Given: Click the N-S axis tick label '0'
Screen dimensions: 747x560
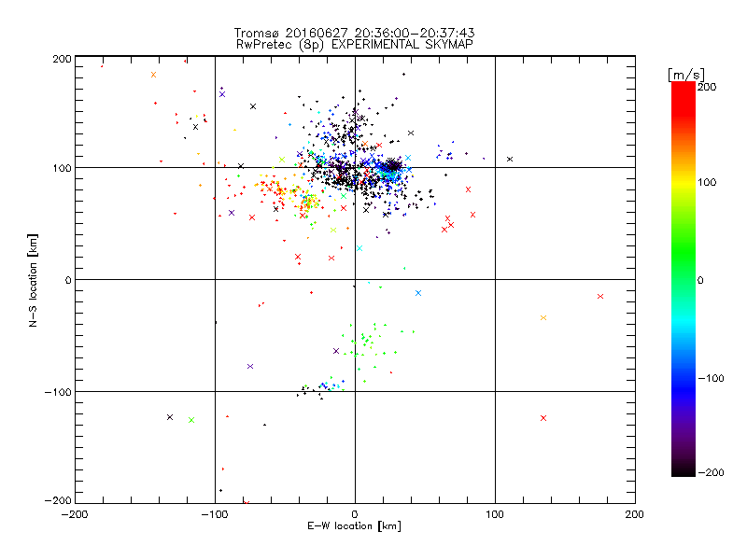Looking at the screenshot, I should click(68, 280).
